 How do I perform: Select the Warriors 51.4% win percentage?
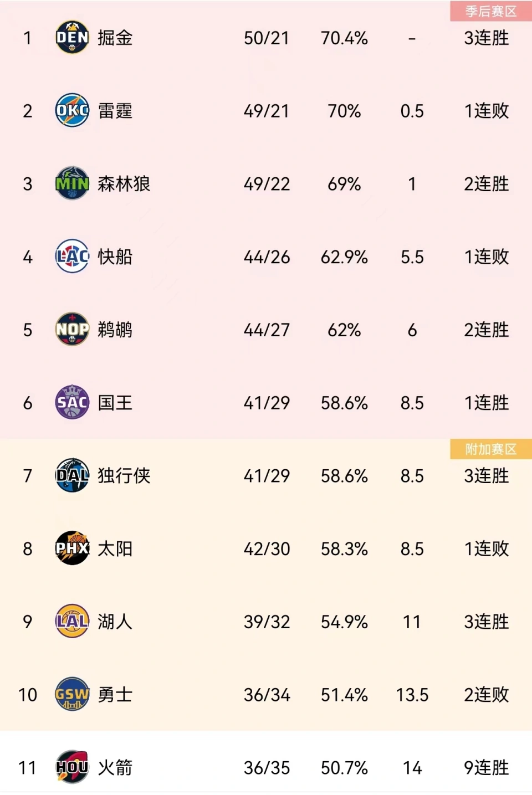344,695
